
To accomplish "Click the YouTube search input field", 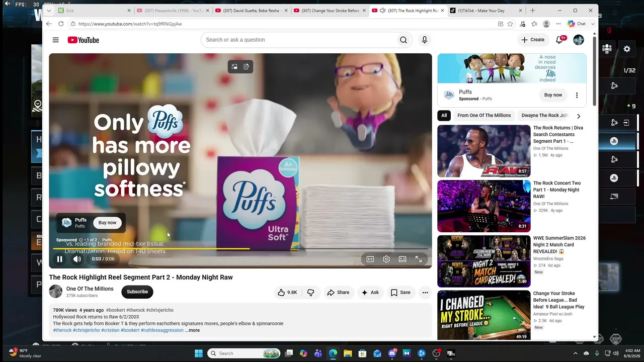I will [298, 40].
